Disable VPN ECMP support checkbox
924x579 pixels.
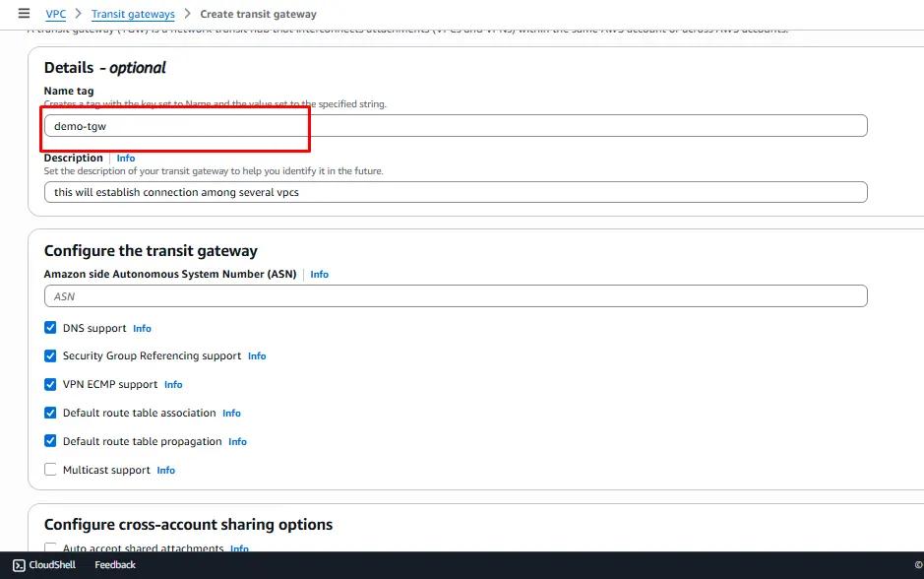[50, 385]
